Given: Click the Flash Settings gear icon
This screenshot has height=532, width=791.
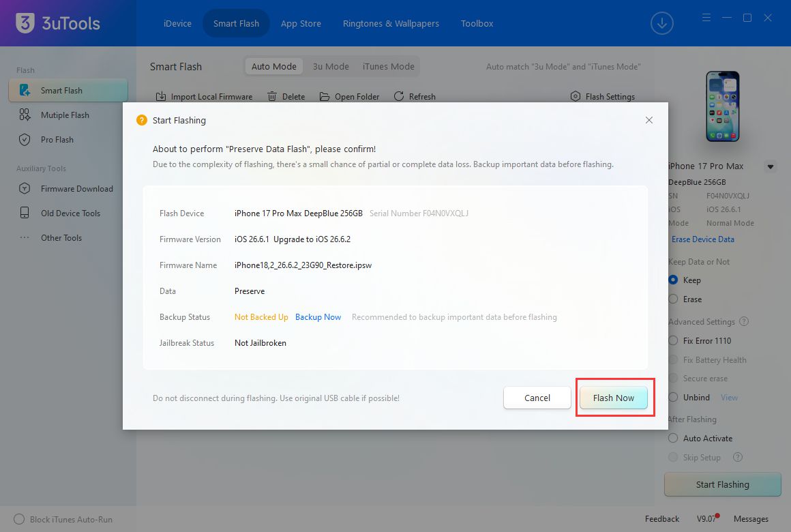Looking at the screenshot, I should [575, 96].
